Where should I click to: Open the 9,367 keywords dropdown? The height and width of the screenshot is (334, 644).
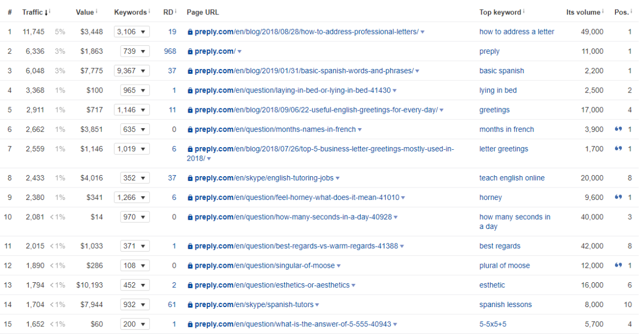click(x=131, y=71)
